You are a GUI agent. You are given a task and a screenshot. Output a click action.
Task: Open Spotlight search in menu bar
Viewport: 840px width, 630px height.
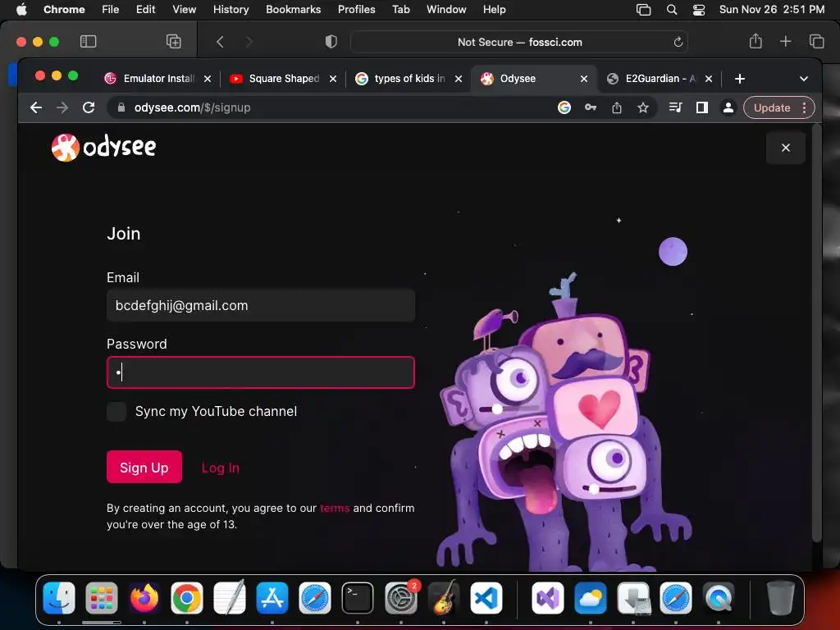point(671,10)
